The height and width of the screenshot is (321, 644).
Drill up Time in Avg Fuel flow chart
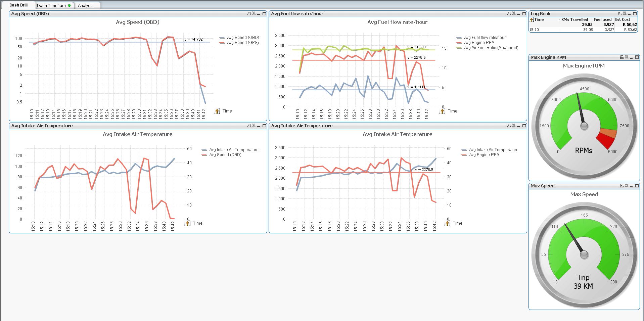click(442, 111)
